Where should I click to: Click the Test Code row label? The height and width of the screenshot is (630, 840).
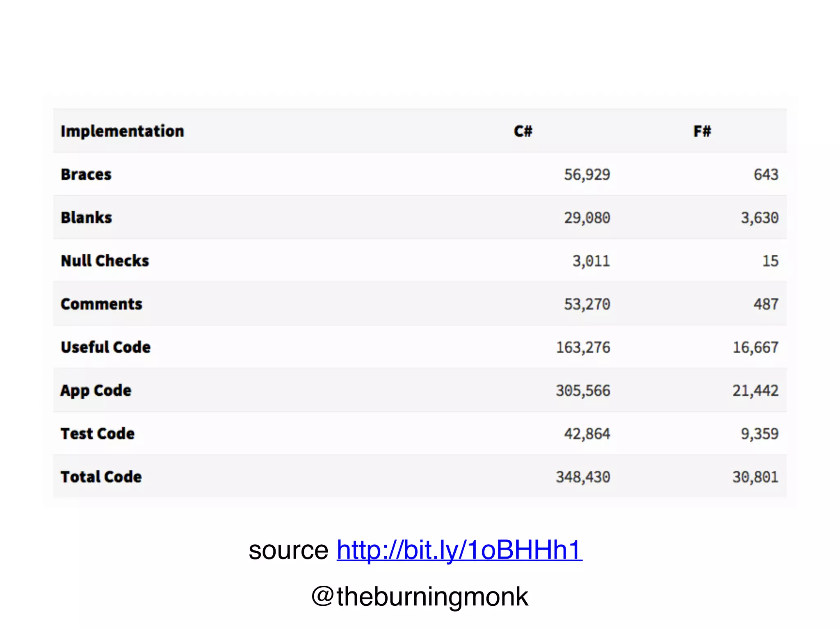[98, 434]
